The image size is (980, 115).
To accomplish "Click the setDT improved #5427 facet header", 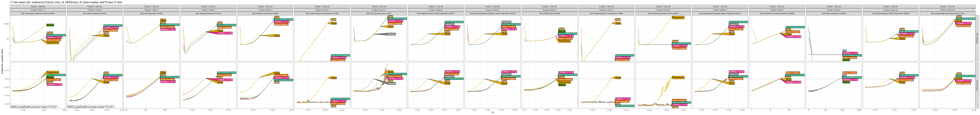I will click(x=95, y=13).
